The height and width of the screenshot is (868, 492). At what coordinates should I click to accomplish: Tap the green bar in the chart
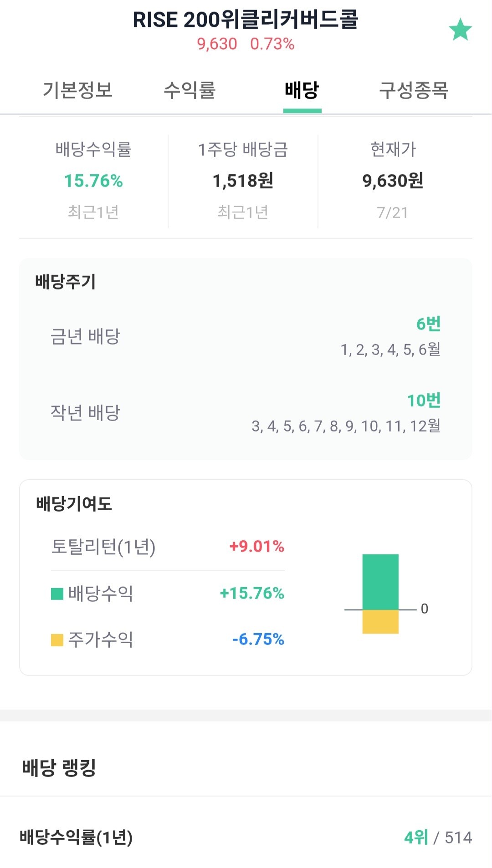(x=380, y=582)
